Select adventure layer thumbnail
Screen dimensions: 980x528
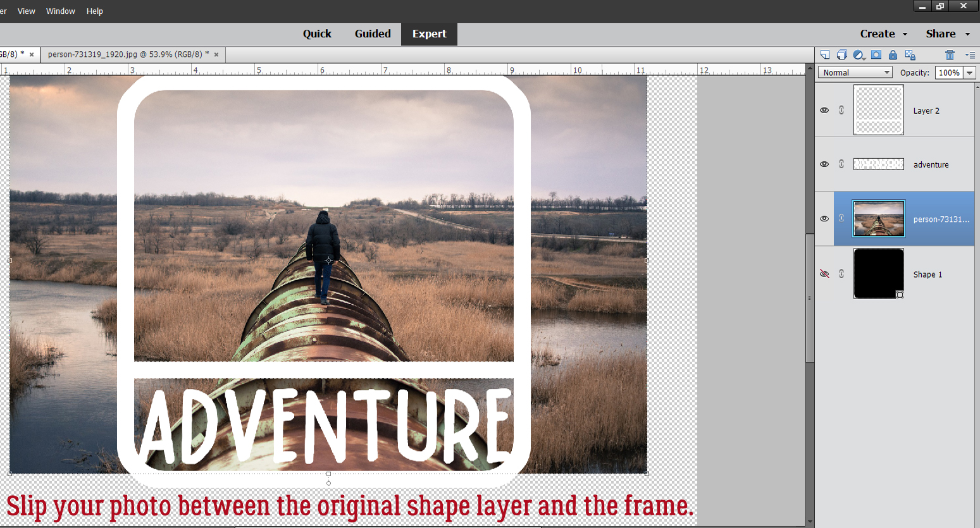(879, 164)
